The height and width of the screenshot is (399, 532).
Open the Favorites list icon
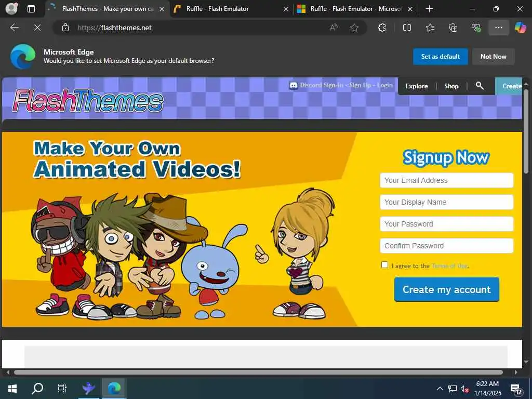pyautogui.click(x=430, y=28)
